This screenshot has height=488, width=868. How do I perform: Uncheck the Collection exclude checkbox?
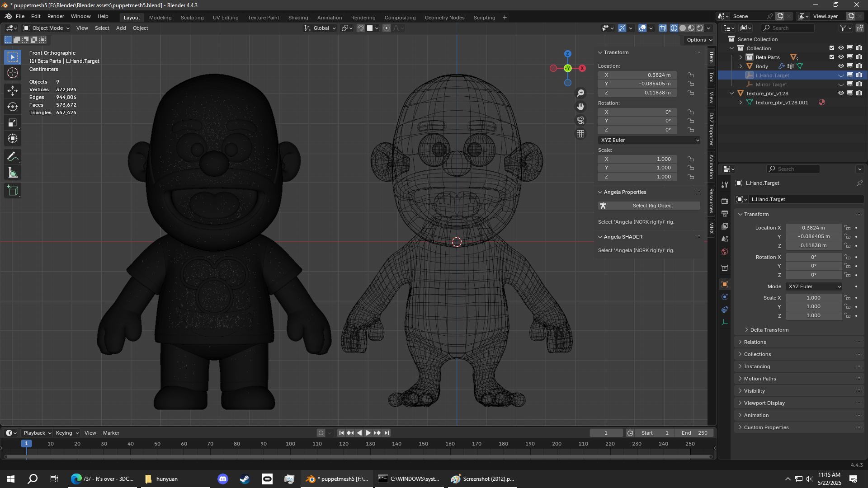click(x=832, y=48)
